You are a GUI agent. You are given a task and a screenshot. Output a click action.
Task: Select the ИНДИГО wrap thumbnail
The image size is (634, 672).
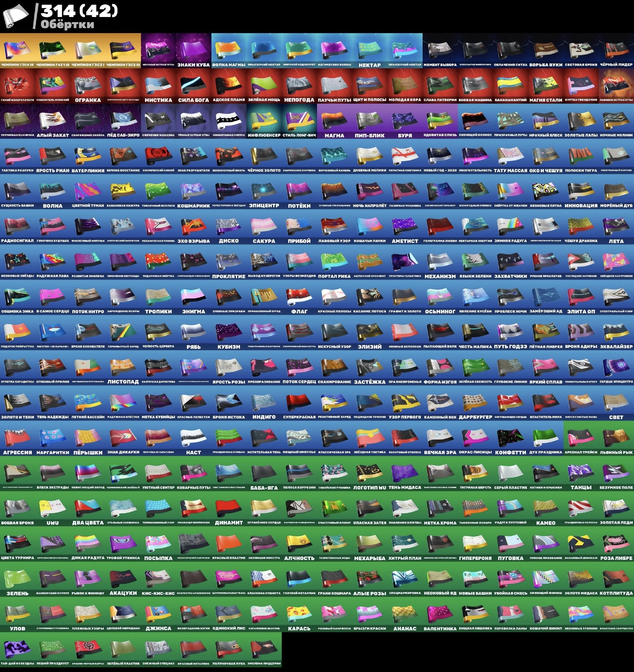(x=264, y=402)
